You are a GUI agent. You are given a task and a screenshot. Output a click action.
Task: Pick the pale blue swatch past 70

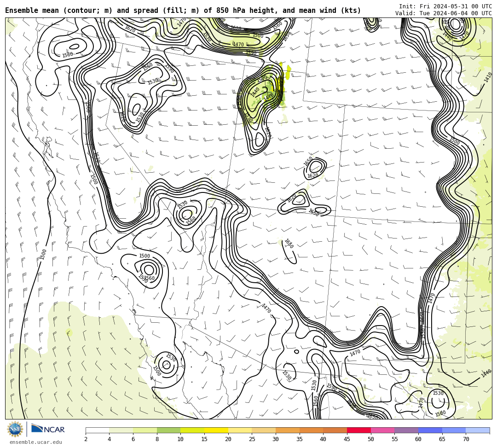coord(478,430)
